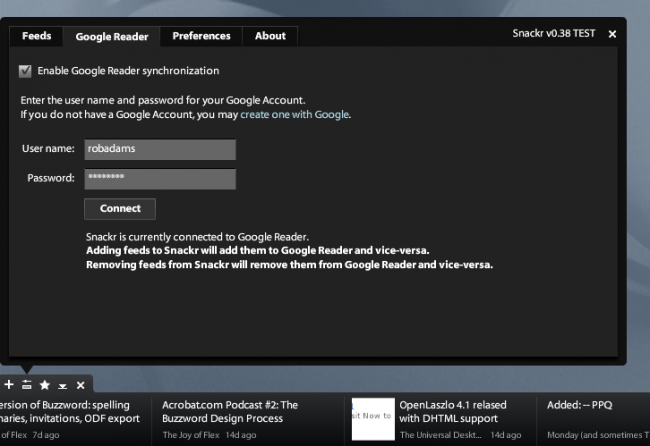This screenshot has height=446, width=650.
Task: Click the minimize-to-tray down arrow icon
Action: 62,385
